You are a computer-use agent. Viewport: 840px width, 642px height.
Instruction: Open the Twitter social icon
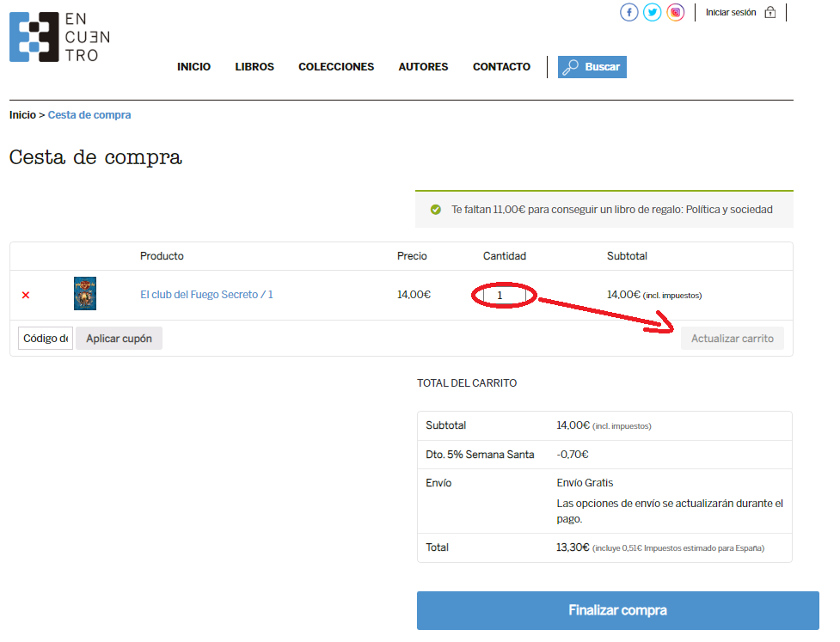653,12
